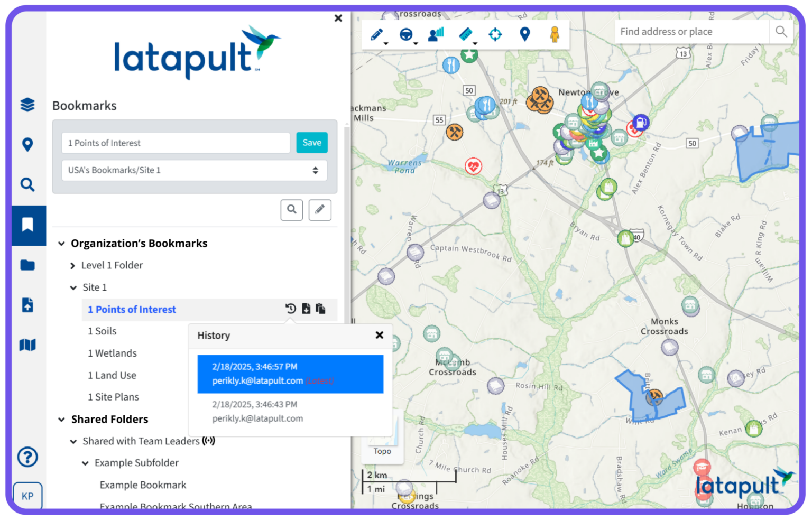Select the 1 Points of Interest bookmark
Image resolution: width=812 pixels, height=521 pixels.
[x=132, y=310]
